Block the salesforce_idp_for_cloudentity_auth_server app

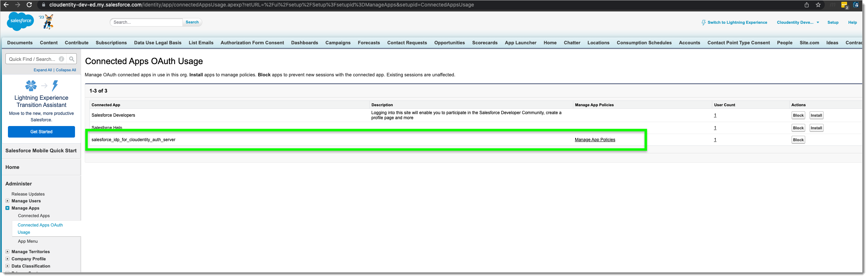click(798, 140)
